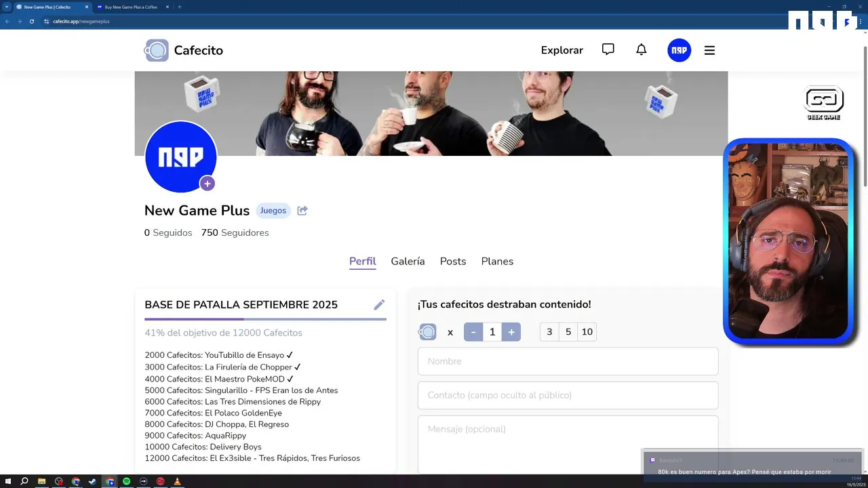This screenshot has width=868, height=488.
Task: Click '9000 Cafecitos: AquaRippy' line
Action: tap(195, 436)
